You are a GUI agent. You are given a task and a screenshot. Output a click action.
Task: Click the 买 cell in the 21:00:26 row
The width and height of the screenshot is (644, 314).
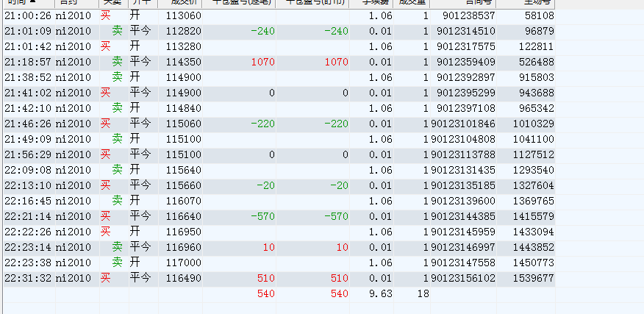(x=106, y=16)
